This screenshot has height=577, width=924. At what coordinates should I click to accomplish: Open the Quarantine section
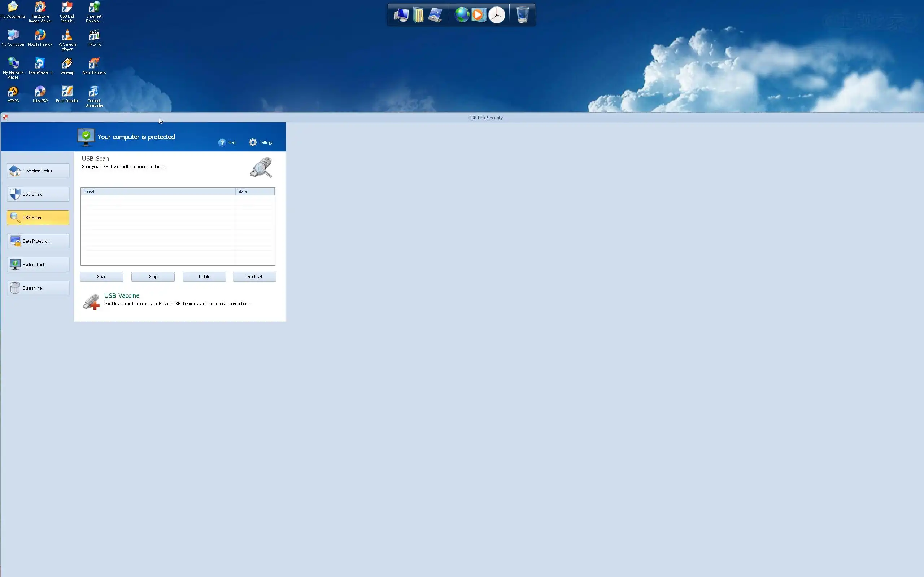pyautogui.click(x=38, y=288)
